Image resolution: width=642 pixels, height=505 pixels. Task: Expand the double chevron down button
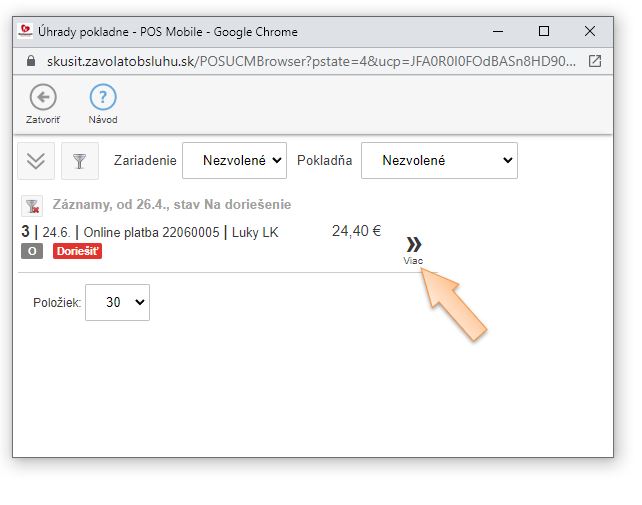click(x=37, y=161)
